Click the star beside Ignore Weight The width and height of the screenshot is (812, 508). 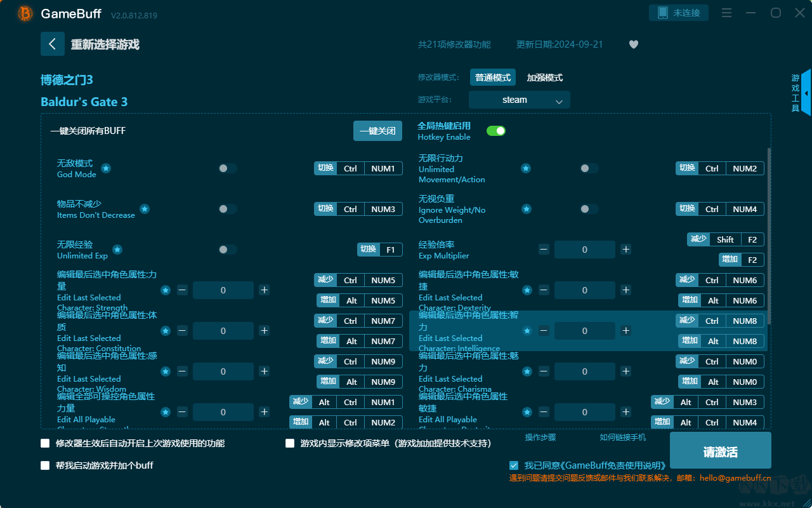(x=526, y=209)
